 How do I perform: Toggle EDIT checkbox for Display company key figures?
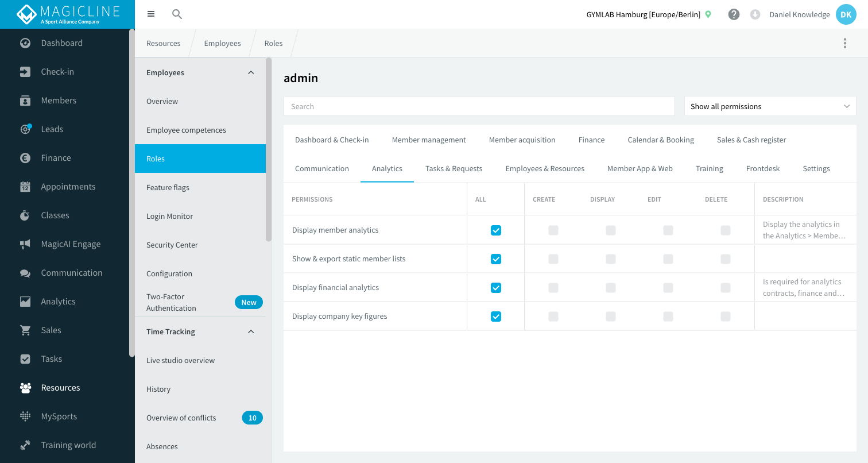[668, 317]
